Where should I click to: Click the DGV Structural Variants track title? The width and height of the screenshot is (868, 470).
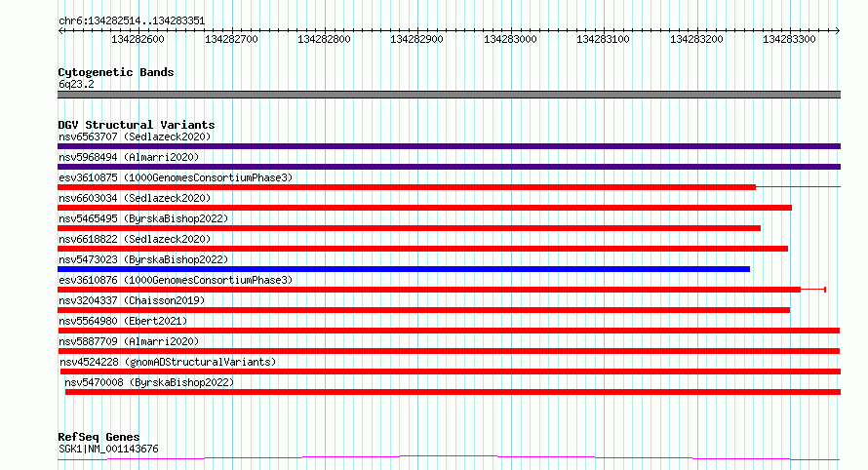[x=137, y=125]
